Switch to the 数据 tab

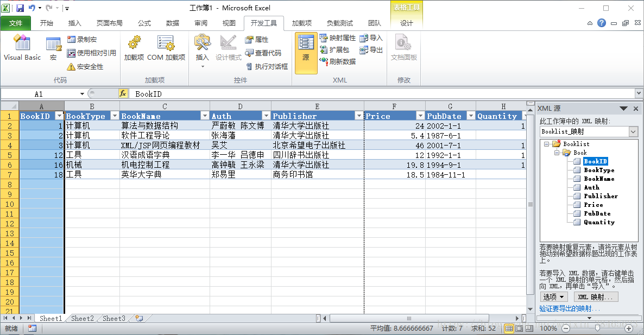[x=173, y=23]
